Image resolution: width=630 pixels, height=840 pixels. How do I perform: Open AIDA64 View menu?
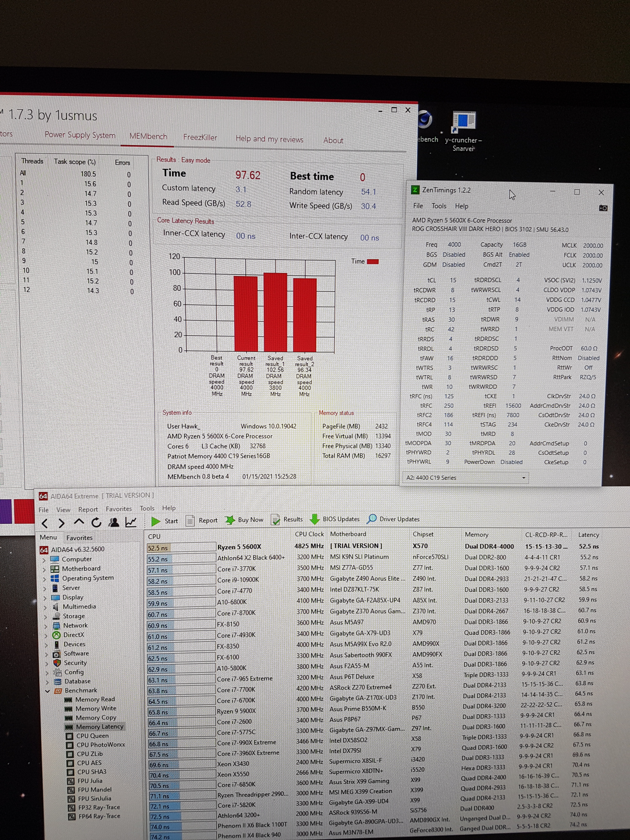pyautogui.click(x=63, y=510)
